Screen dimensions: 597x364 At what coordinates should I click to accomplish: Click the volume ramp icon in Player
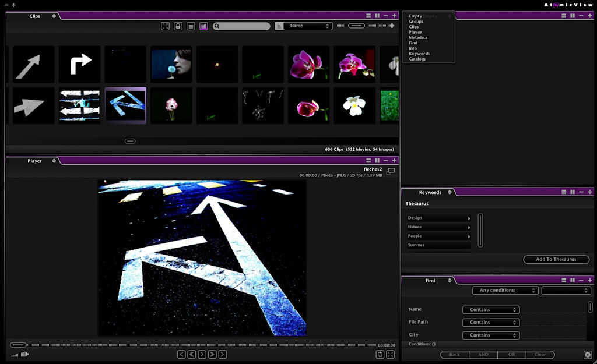tap(19, 354)
